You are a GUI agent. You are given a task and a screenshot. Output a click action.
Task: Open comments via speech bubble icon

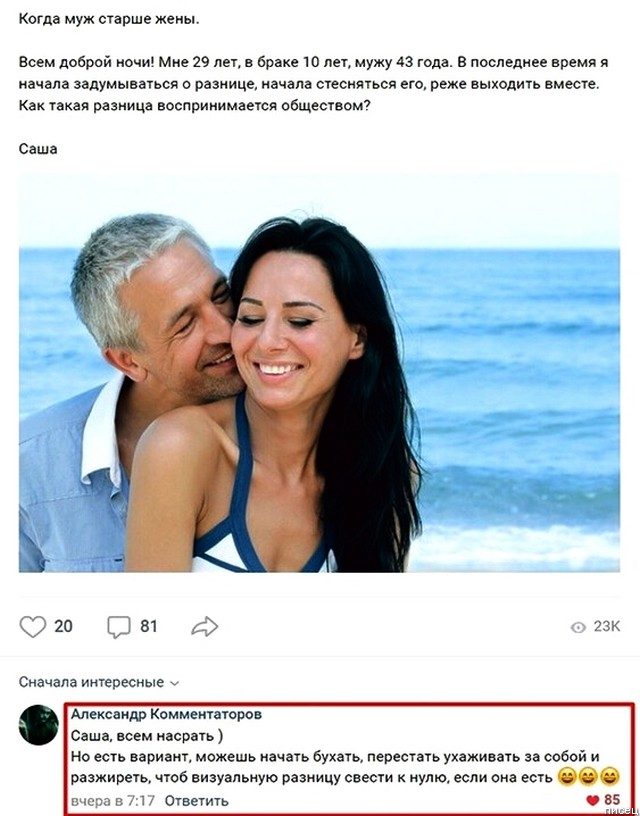point(119,627)
